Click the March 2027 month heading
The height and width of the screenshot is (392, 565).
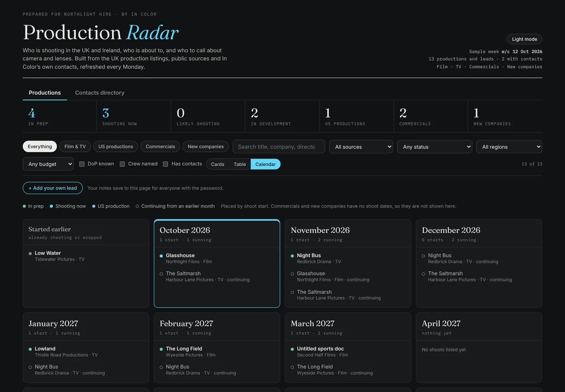point(313,324)
